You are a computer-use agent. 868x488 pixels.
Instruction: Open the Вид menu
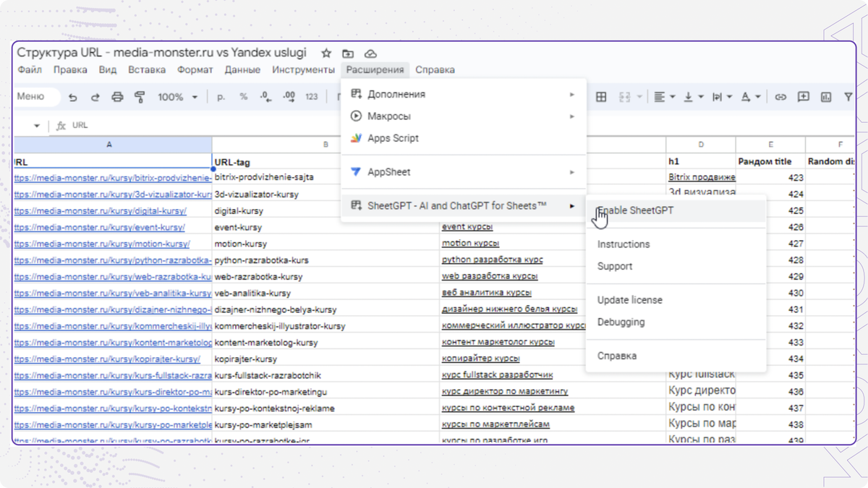(x=108, y=70)
